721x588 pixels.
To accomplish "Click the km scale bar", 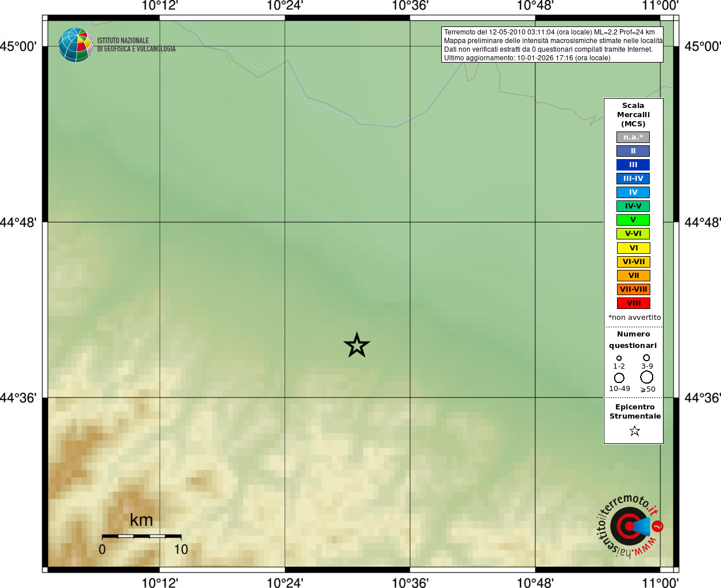I will 141,536.
